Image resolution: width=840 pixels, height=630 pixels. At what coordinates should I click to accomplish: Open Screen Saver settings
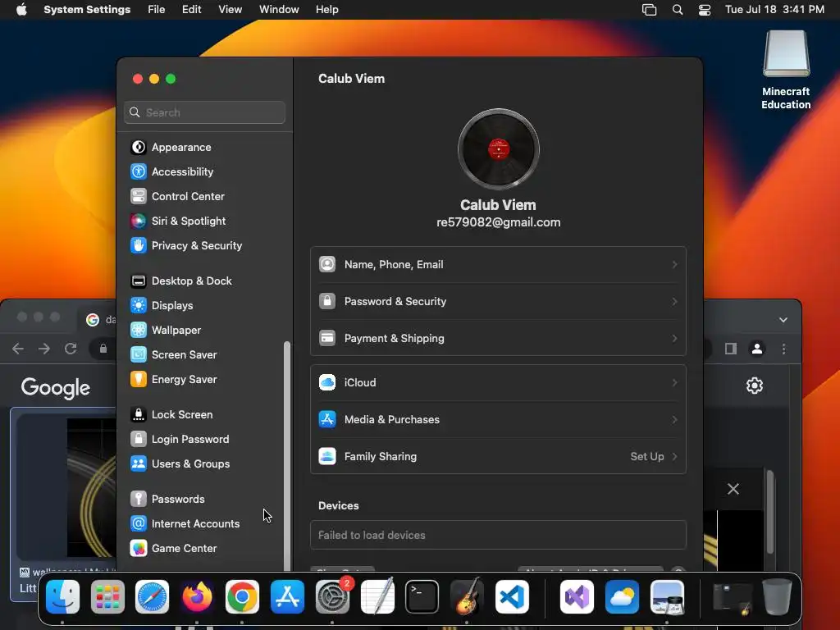click(174, 355)
